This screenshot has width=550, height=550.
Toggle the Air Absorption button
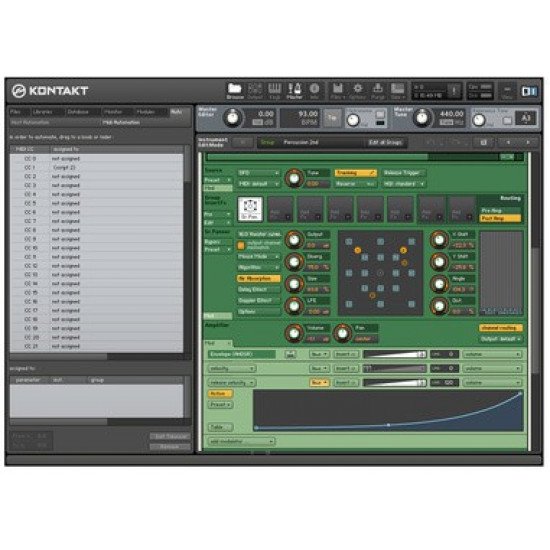click(259, 279)
